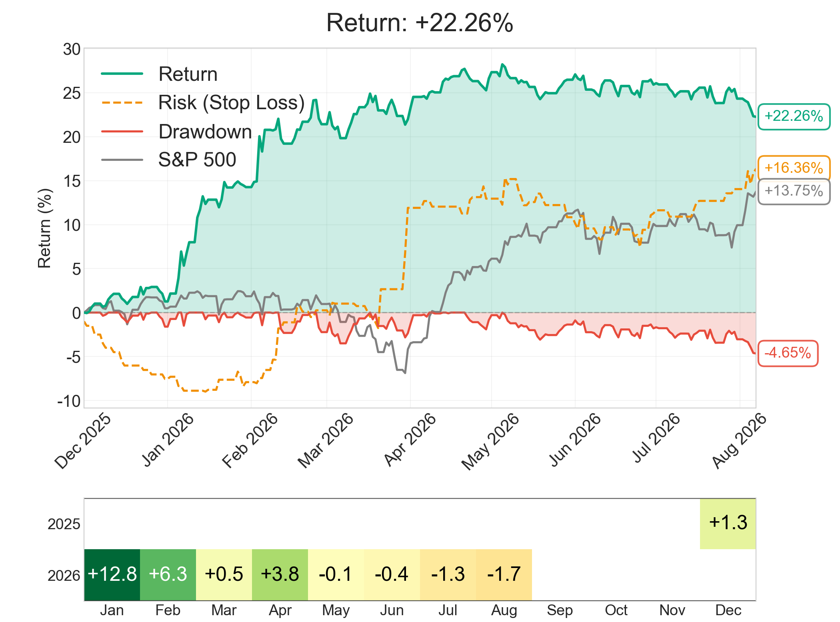
Task: Click the gray S&P 500 legend line
Action: (x=122, y=160)
